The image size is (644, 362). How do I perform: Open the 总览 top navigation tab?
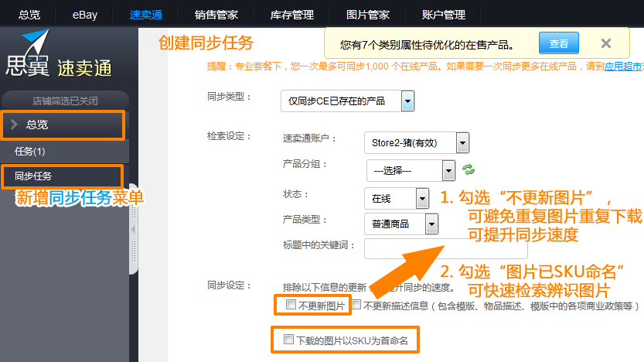[29, 15]
